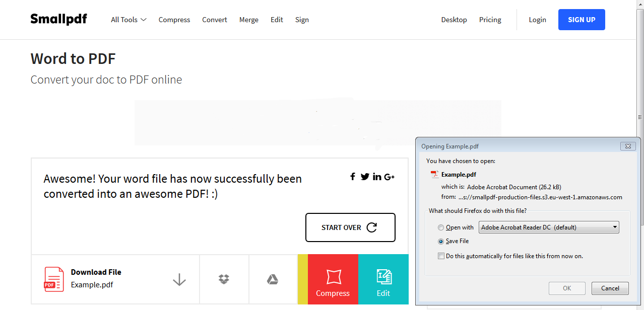The height and width of the screenshot is (310, 644).
Task: Open the Edit PDF tile
Action: point(383,279)
